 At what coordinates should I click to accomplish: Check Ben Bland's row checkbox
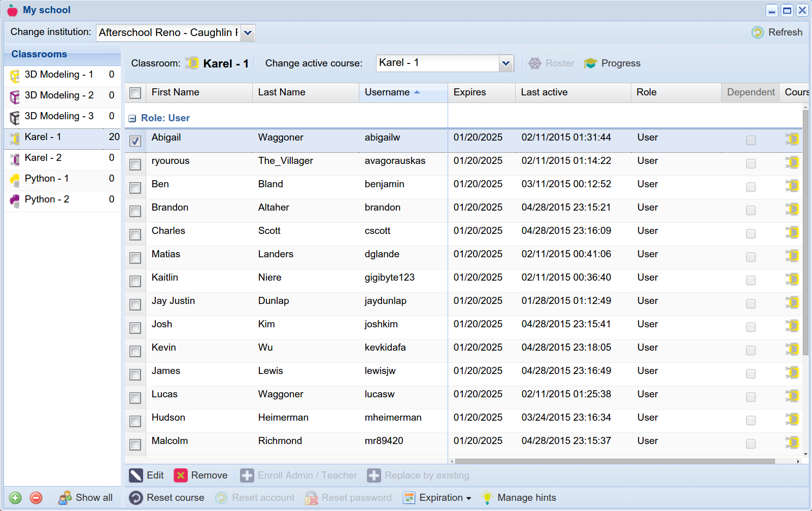click(134, 187)
